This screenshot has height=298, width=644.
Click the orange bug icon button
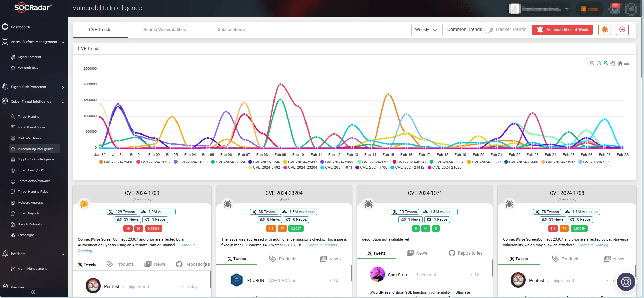pyautogui.click(x=605, y=30)
